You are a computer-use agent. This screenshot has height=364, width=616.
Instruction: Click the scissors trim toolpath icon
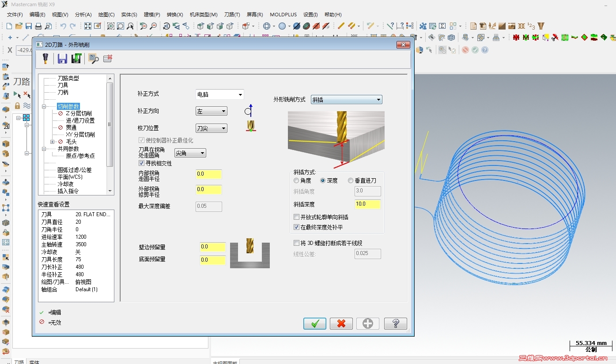[x=555, y=38]
